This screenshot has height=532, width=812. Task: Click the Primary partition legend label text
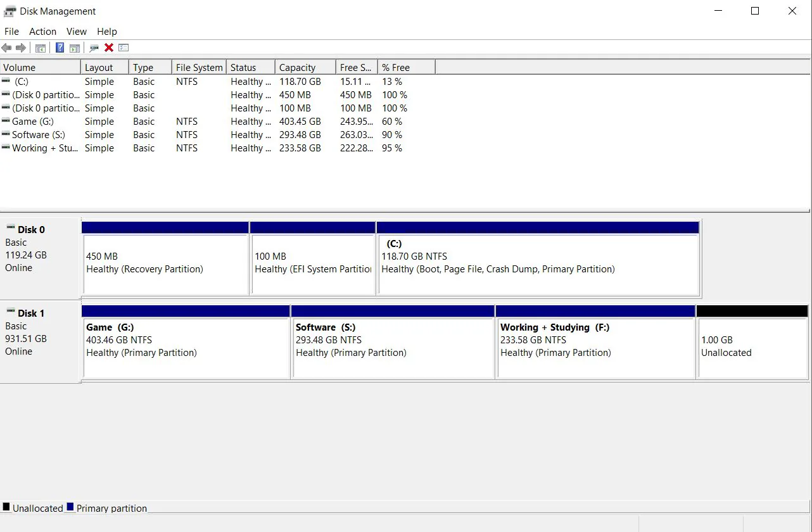coord(111,508)
